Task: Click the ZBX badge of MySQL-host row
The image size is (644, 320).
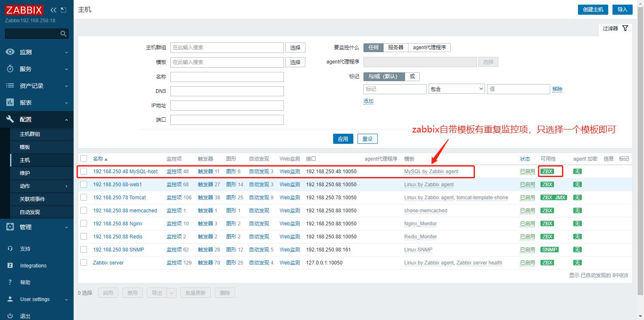Action: [547, 171]
